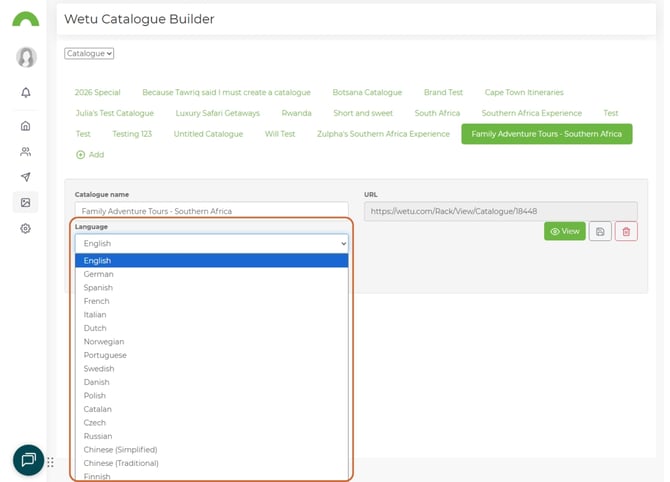Select Untitled Catalogue
The image size is (670, 482).
208,134
